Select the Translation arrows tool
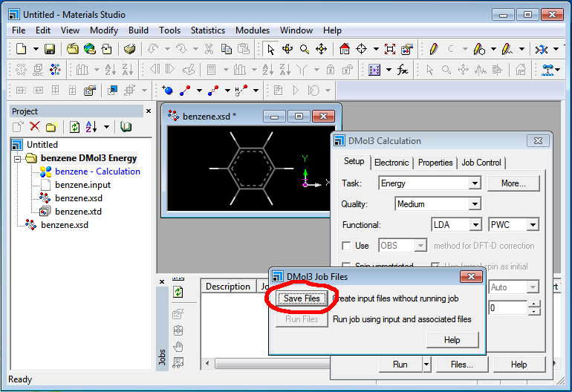 click(x=322, y=48)
